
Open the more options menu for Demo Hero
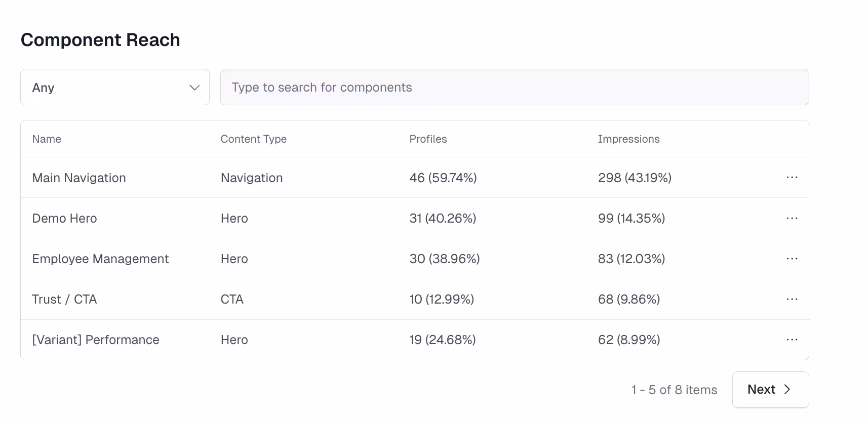792,218
